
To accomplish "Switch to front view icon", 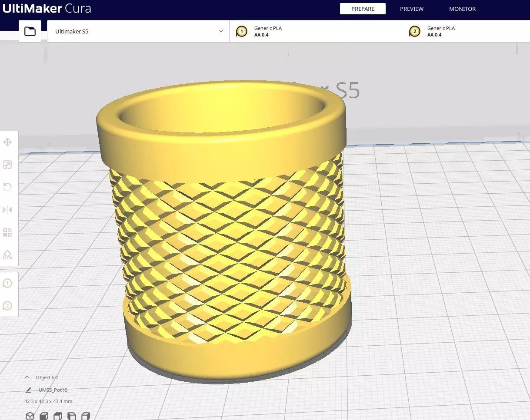I will click(x=43, y=416).
